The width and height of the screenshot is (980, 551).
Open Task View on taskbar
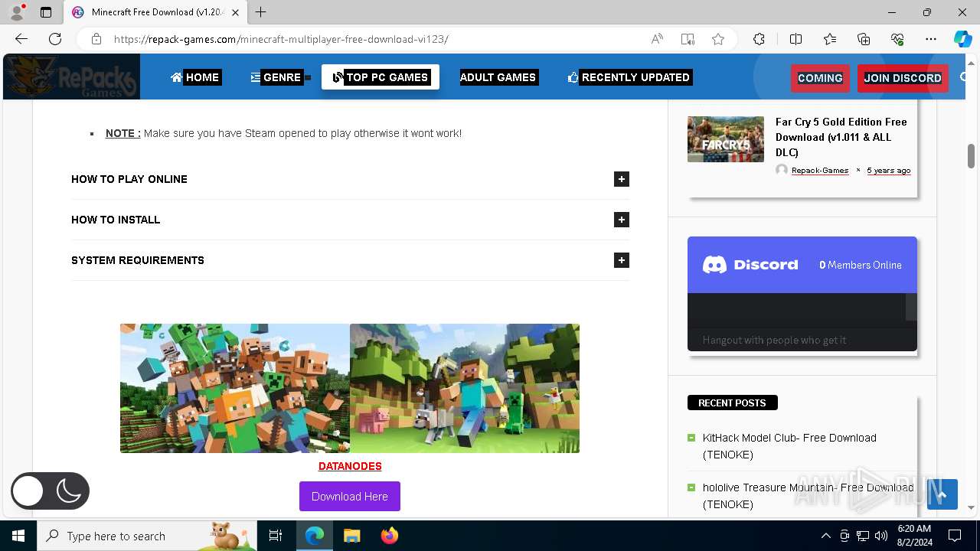[276, 536]
